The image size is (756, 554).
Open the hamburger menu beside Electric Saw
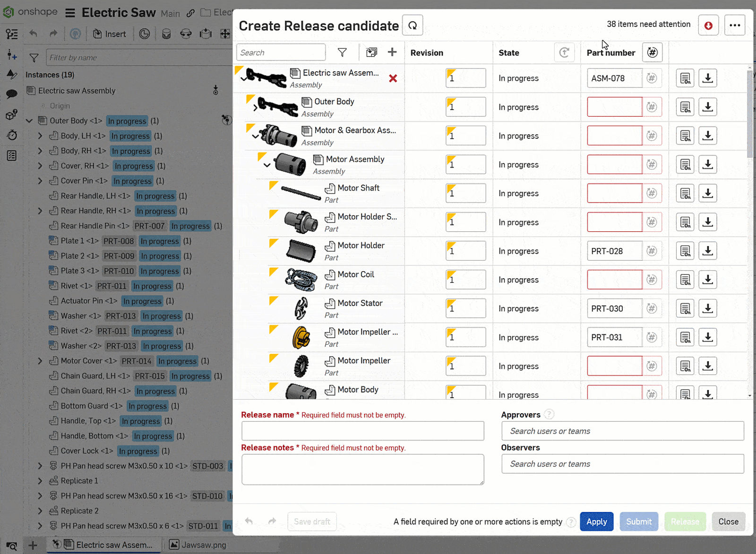coord(69,13)
